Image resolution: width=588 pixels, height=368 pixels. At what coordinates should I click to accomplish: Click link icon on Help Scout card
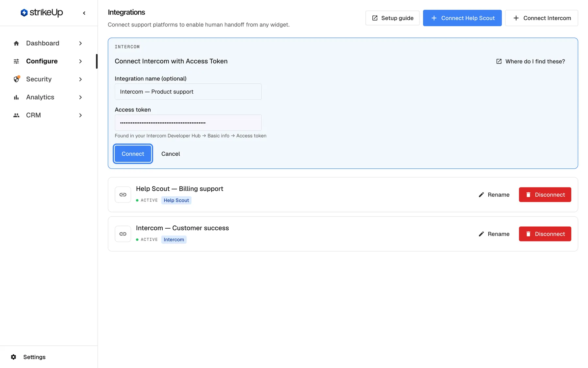click(x=123, y=195)
